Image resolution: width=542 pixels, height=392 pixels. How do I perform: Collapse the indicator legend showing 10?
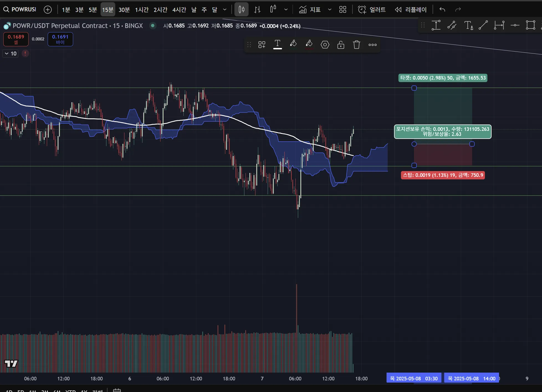(11, 54)
